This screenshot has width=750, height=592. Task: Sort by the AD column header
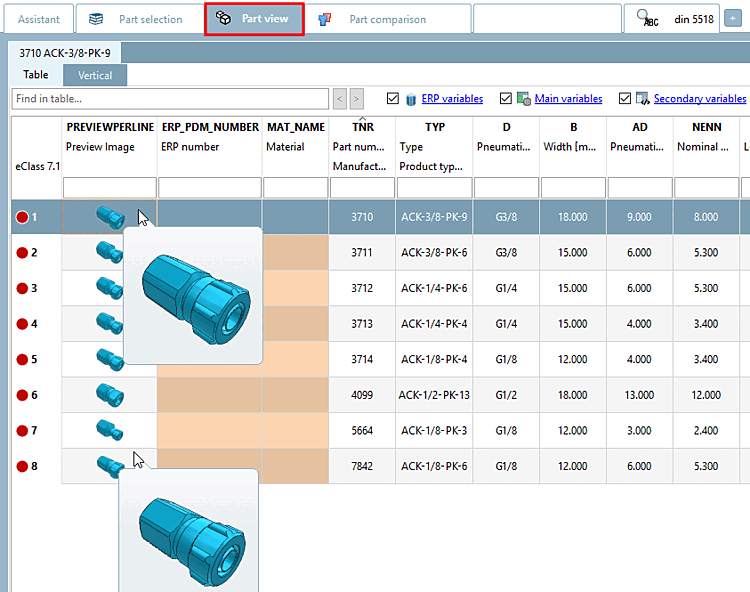pyautogui.click(x=640, y=127)
